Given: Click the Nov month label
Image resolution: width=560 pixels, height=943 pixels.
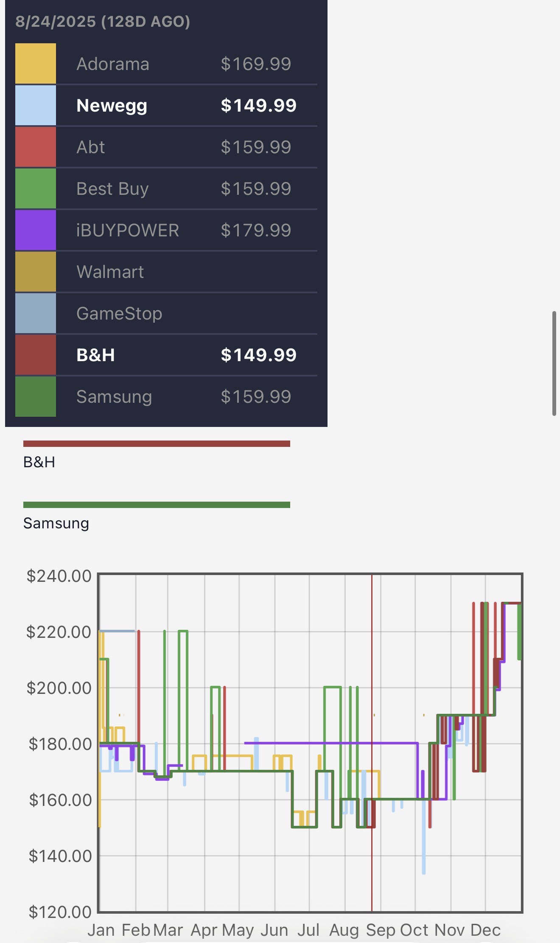Looking at the screenshot, I should coord(450,930).
